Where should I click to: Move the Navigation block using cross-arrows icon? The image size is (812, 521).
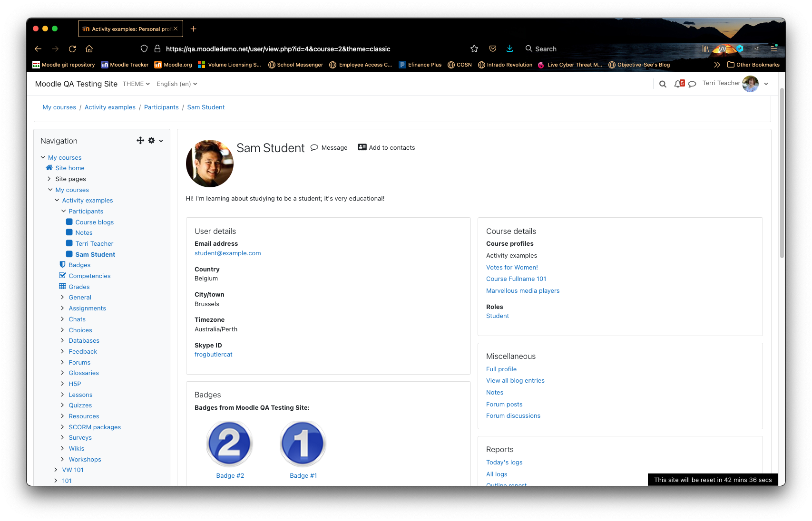140,141
